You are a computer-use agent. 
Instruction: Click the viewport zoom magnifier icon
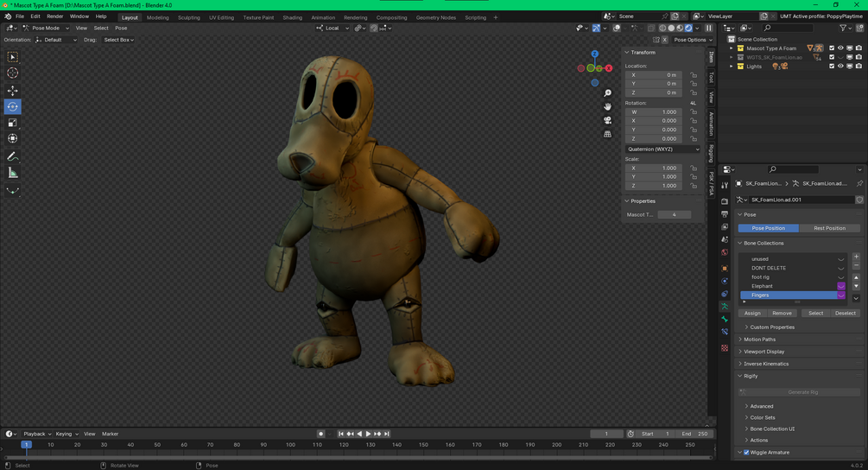[608, 92]
